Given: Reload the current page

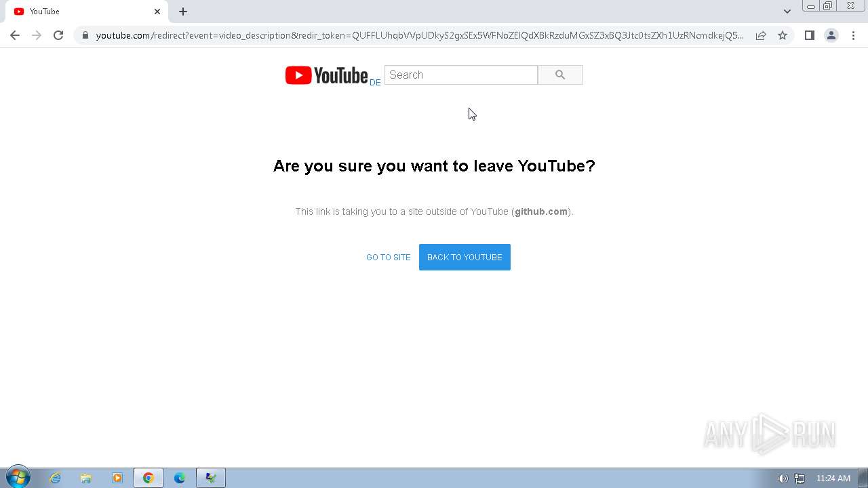Looking at the screenshot, I should [x=58, y=35].
